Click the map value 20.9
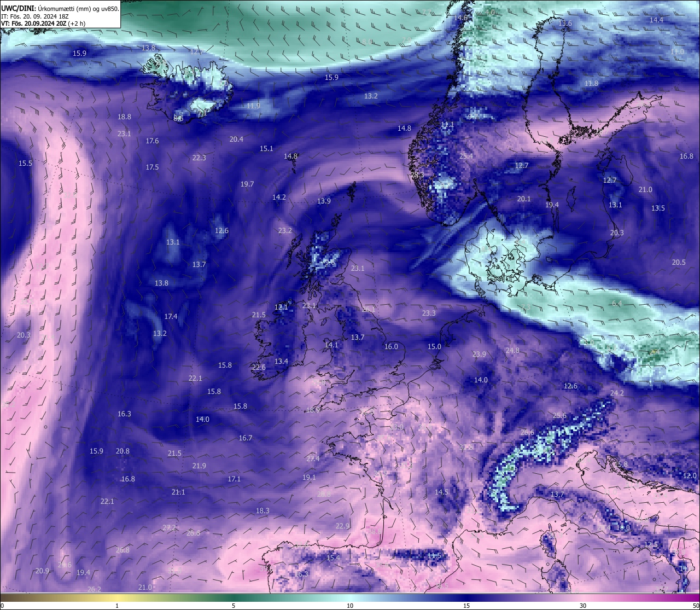700x610 pixels. [x=42, y=571]
